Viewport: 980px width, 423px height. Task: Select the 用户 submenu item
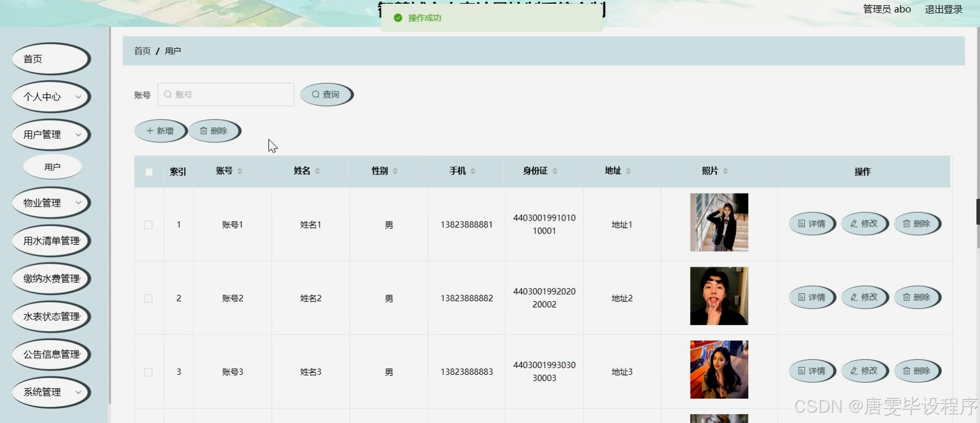52,167
